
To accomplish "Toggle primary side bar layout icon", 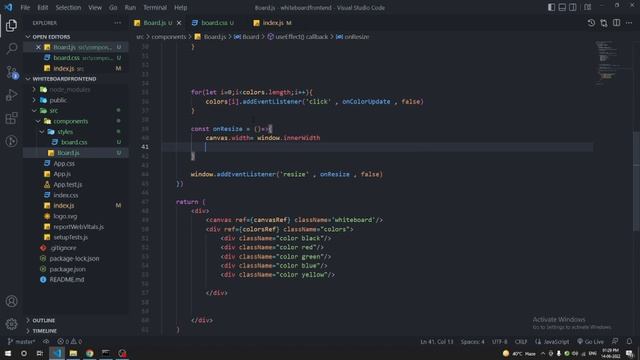I will [551, 7].
